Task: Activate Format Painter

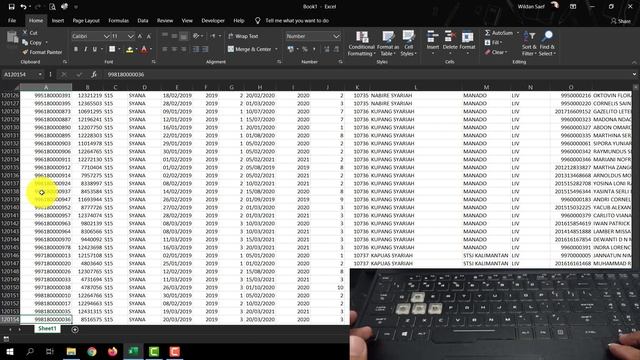Action: click(42, 52)
